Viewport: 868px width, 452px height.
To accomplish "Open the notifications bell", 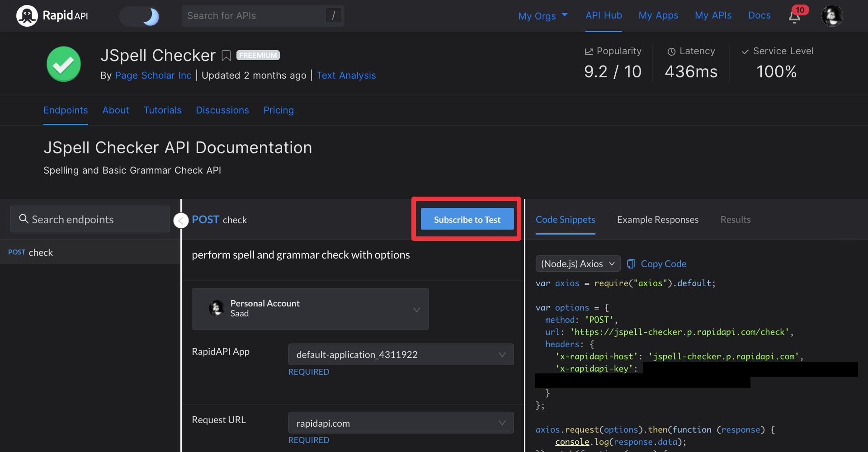I will [x=795, y=17].
